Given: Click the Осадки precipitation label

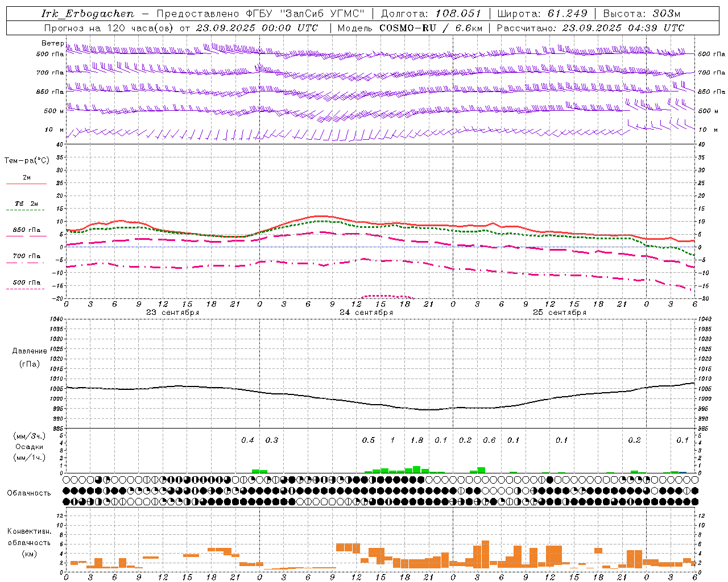Looking at the screenshot, I should 30,447.
